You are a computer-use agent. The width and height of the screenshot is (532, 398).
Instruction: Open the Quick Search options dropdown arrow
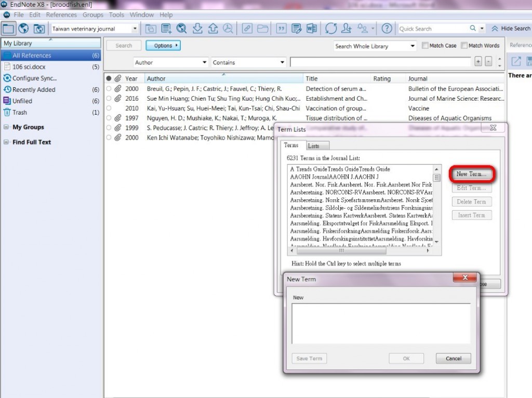482,29
